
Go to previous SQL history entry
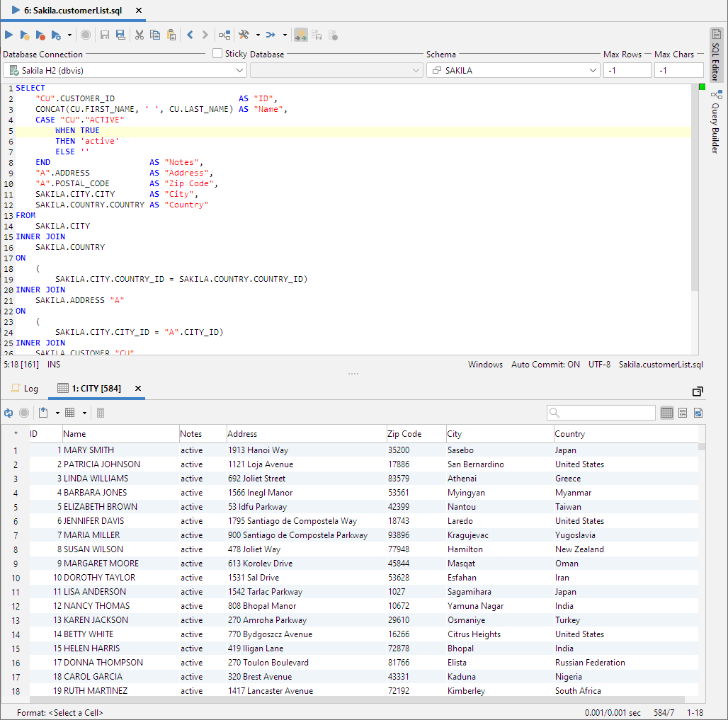click(x=190, y=35)
